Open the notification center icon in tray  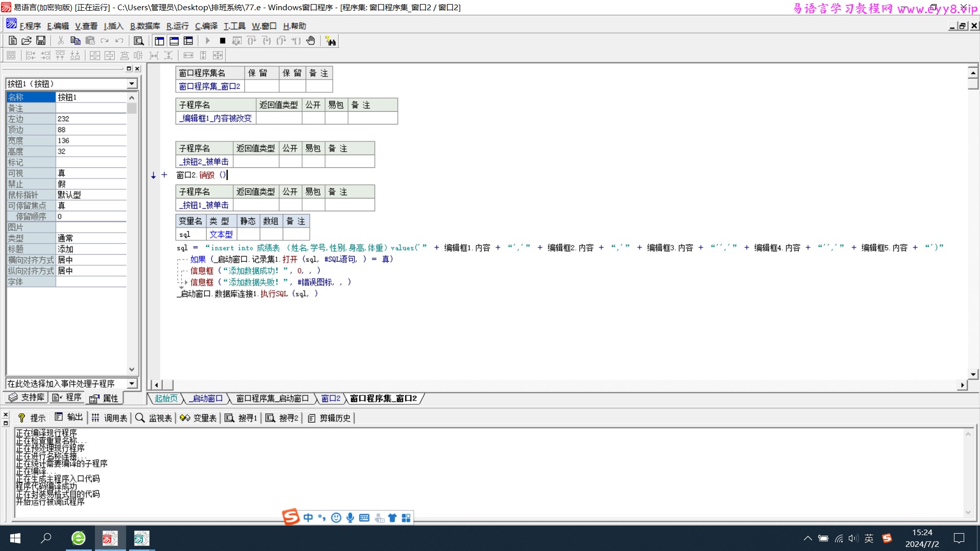959,538
